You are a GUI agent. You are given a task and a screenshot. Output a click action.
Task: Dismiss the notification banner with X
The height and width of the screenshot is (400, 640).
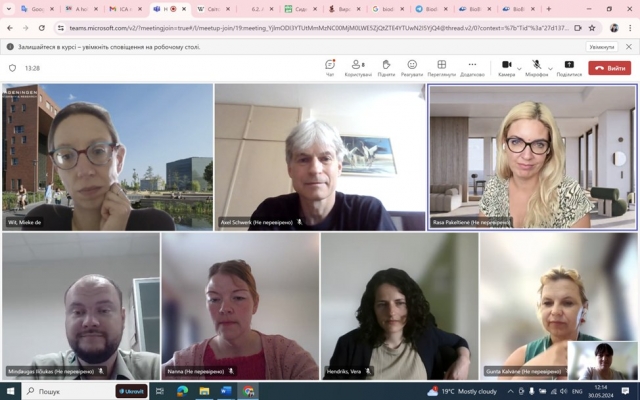coord(630,47)
